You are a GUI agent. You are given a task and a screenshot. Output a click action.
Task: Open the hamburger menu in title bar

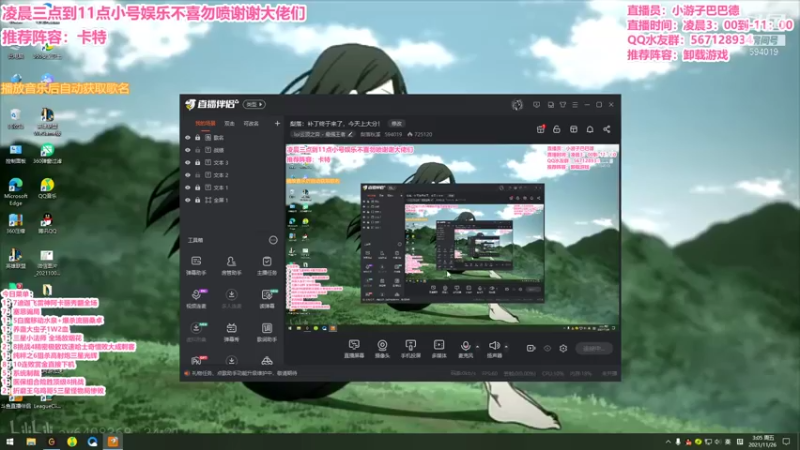pyautogui.click(x=575, y=105)
